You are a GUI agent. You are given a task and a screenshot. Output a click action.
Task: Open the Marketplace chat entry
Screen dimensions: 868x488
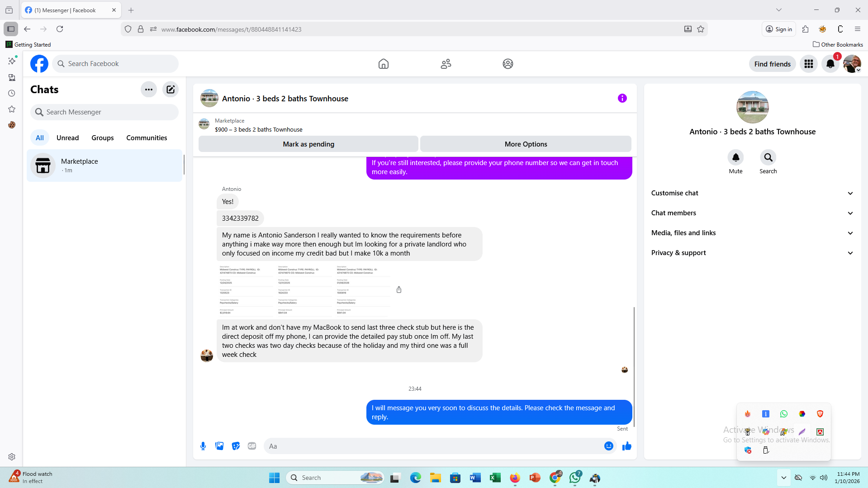pos(104,166)
